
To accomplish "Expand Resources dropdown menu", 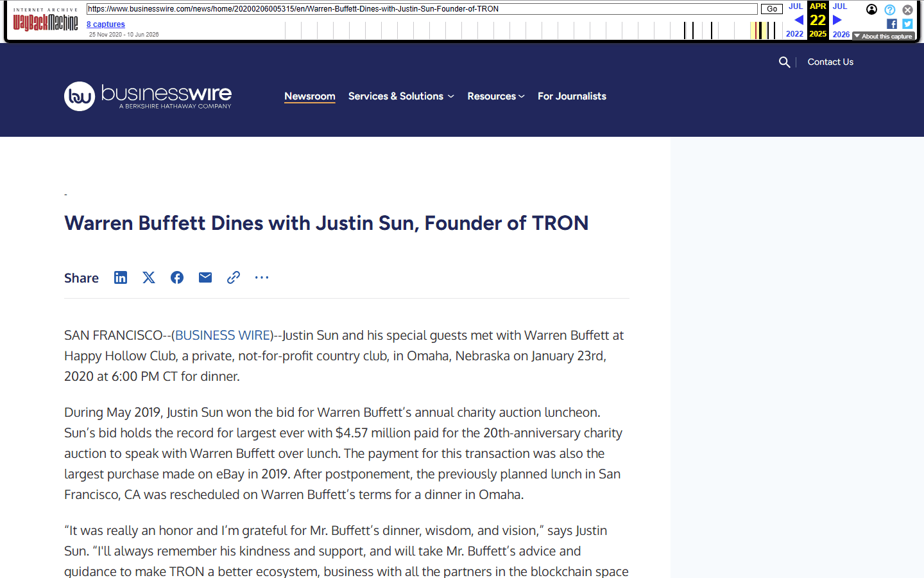I will tap(496, 96).
